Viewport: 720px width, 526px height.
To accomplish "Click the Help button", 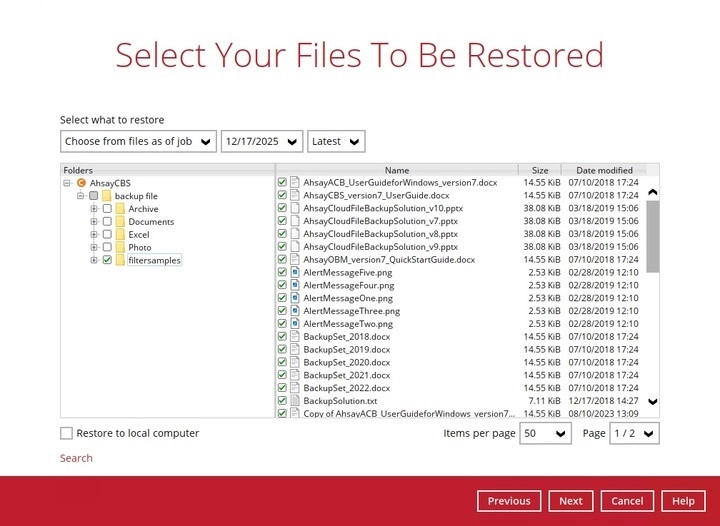I will pos(683,501).
